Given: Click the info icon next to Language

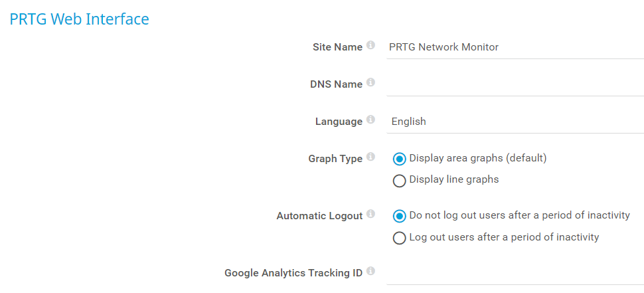Looking at the screenshot, I should point(370,120).
